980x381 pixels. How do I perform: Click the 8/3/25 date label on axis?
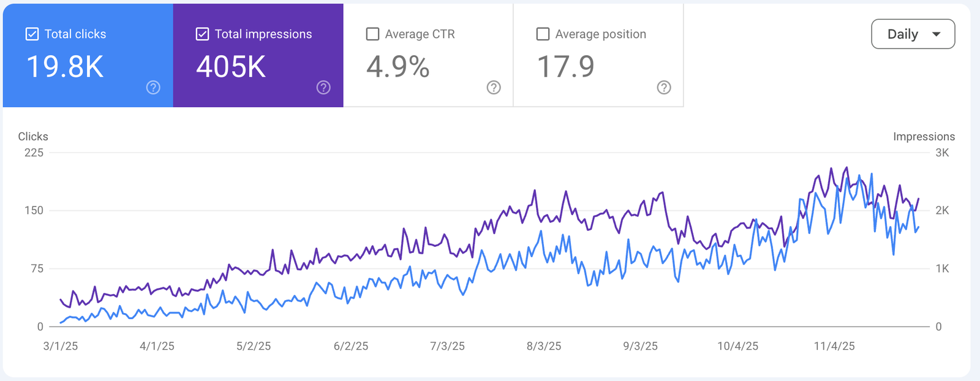click(544, 346)
